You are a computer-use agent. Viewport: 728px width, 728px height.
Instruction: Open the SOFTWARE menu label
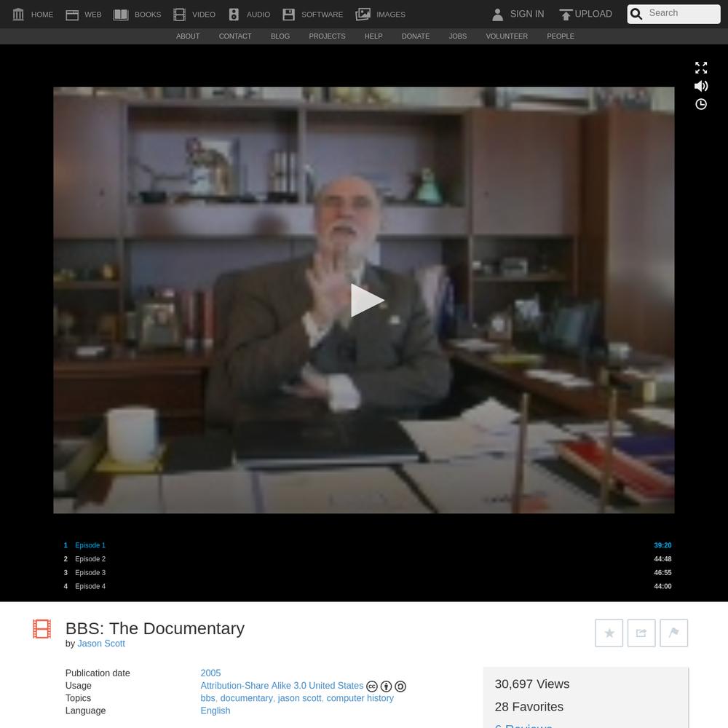323,15
